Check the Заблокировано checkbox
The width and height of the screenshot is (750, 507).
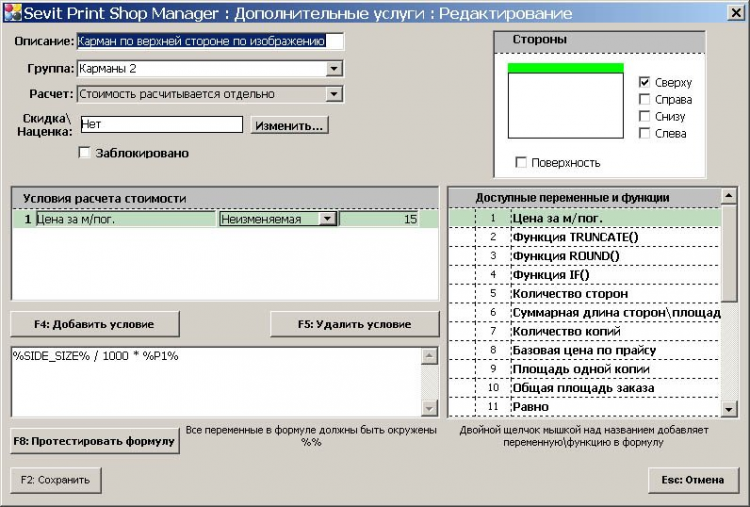pyautogui.click(x=84, y=153)
